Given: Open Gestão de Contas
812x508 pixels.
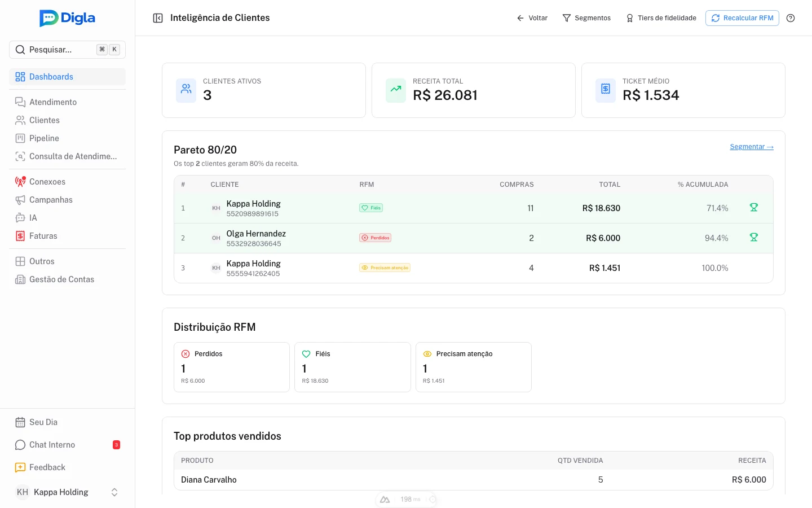Looking at the screenshot, I should click(x=67, y=279).
